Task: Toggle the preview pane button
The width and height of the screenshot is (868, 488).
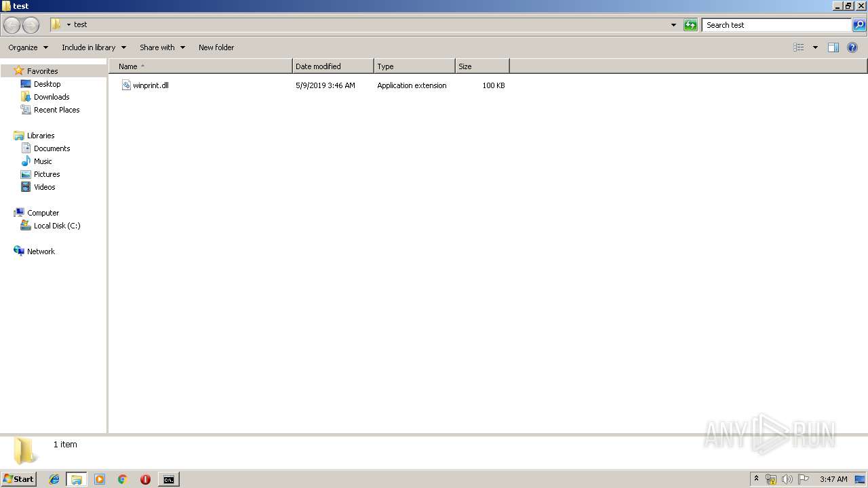Action: (833, 47)
